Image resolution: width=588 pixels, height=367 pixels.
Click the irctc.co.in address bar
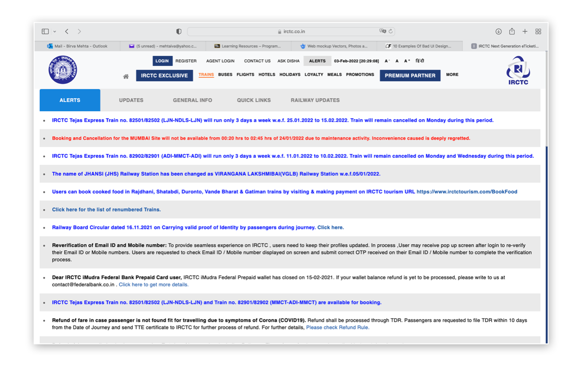tap(291, 32)
